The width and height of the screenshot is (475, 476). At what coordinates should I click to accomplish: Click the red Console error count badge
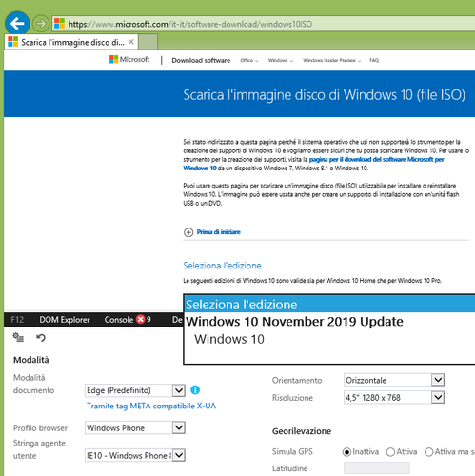[x=141, y=319]
